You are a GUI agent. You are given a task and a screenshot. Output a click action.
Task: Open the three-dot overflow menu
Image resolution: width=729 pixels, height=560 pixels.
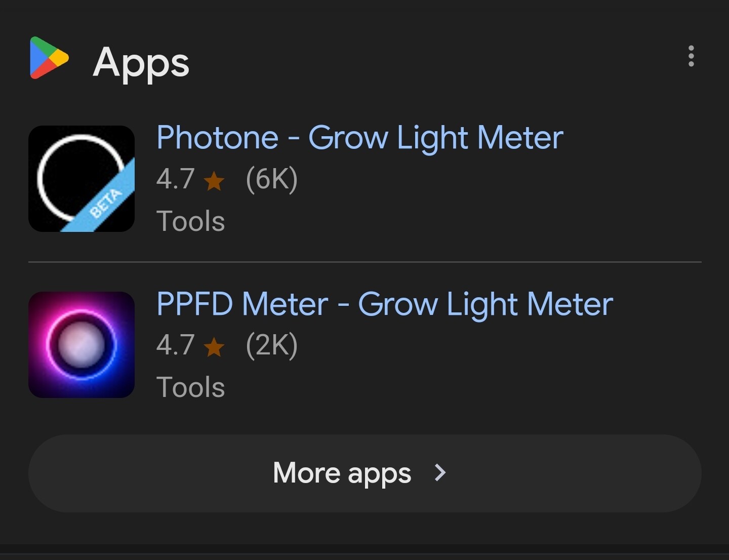[x=691, y=56]
